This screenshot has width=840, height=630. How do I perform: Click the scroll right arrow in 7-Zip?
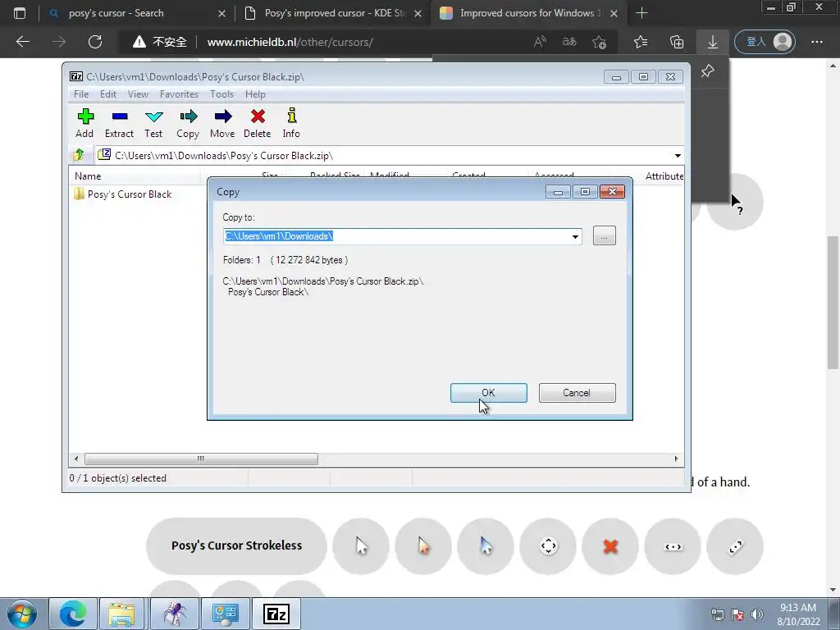(676, 459)
